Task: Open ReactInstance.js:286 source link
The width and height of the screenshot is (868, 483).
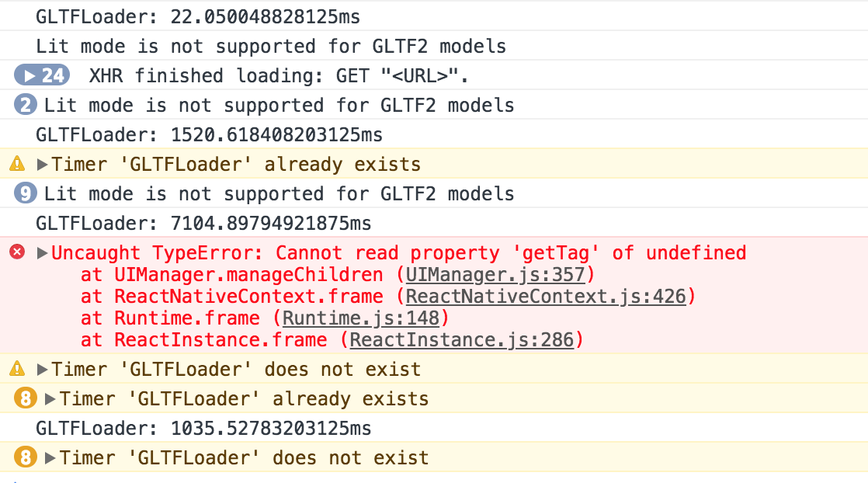Action: pyautogui.click(x=461, y=339)
